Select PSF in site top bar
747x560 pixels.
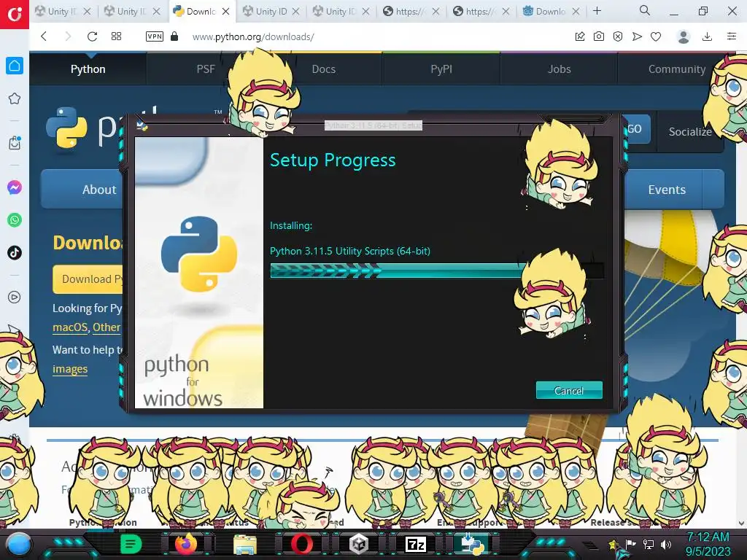click(206, 69)
